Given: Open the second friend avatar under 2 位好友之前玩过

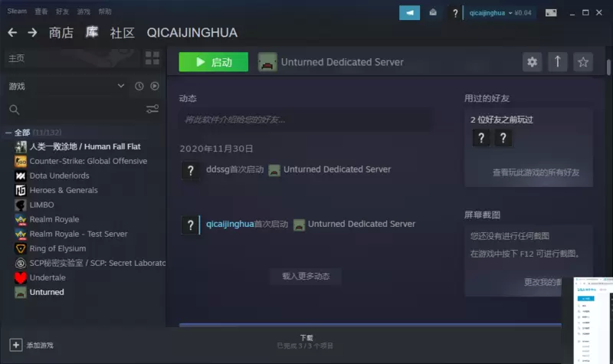Looking at the screenshot, I should [x=503, y=138].
